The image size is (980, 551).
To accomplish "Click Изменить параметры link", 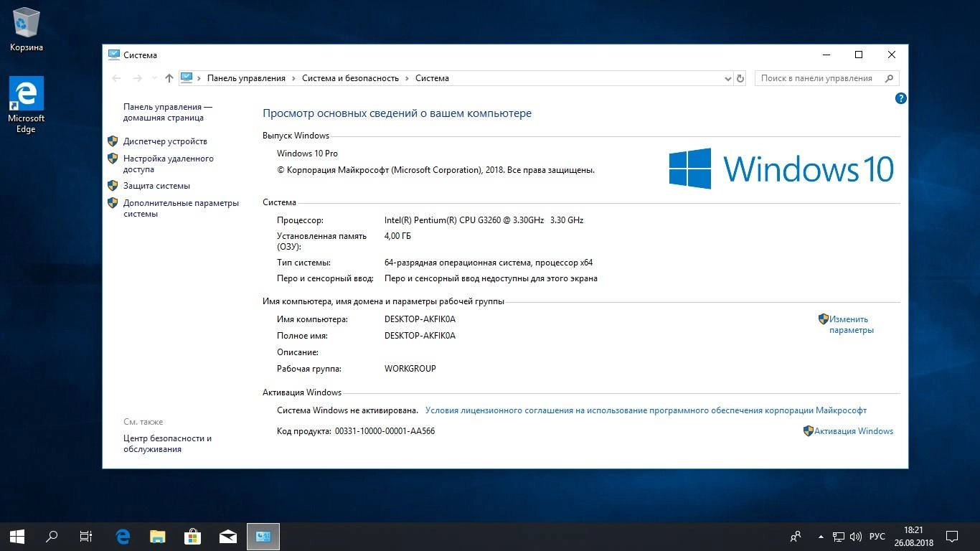I will tap(852, 324).
